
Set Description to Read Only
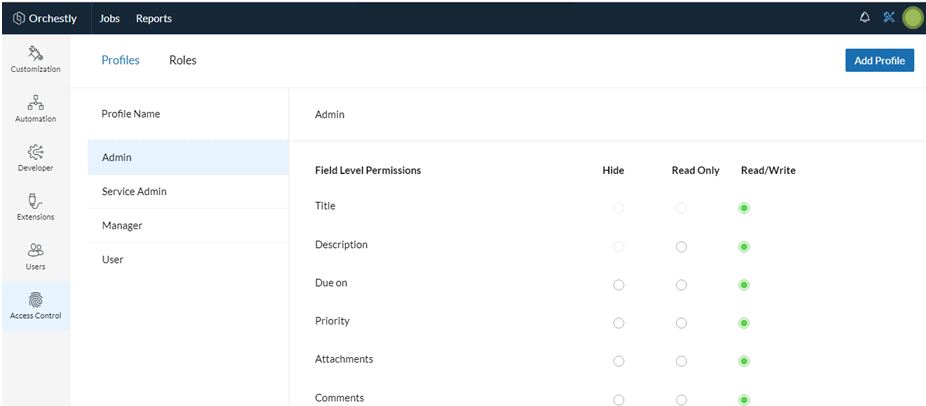(682, 246)
